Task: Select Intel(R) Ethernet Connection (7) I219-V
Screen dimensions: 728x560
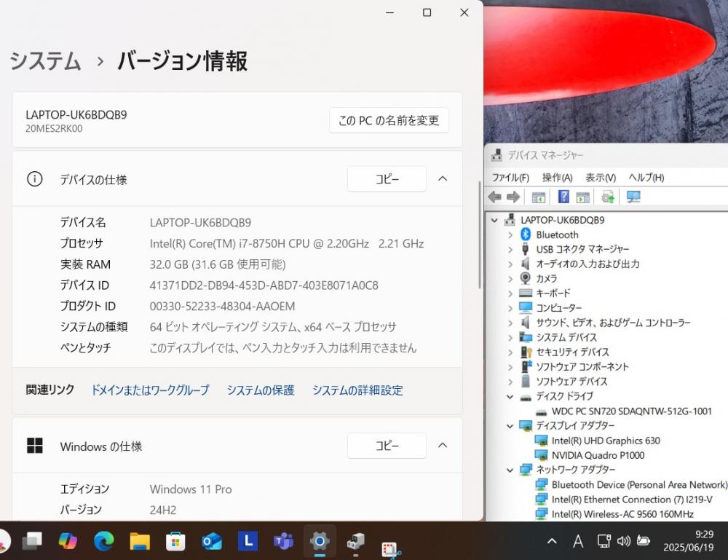Action: pos(632,499)
